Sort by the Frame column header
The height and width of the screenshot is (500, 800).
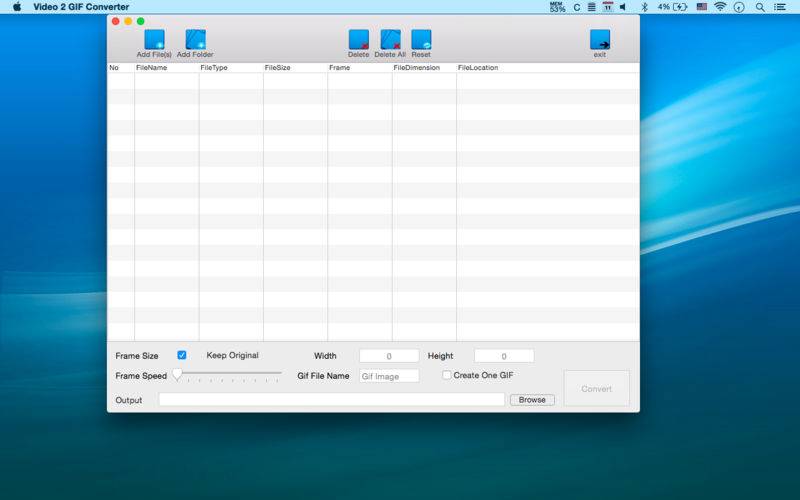(x=360, y=67)
